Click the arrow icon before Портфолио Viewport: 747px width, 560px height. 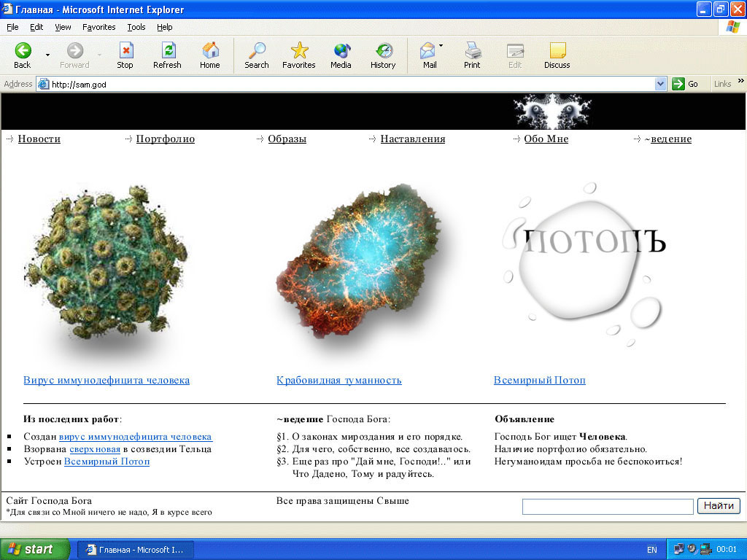128,139
